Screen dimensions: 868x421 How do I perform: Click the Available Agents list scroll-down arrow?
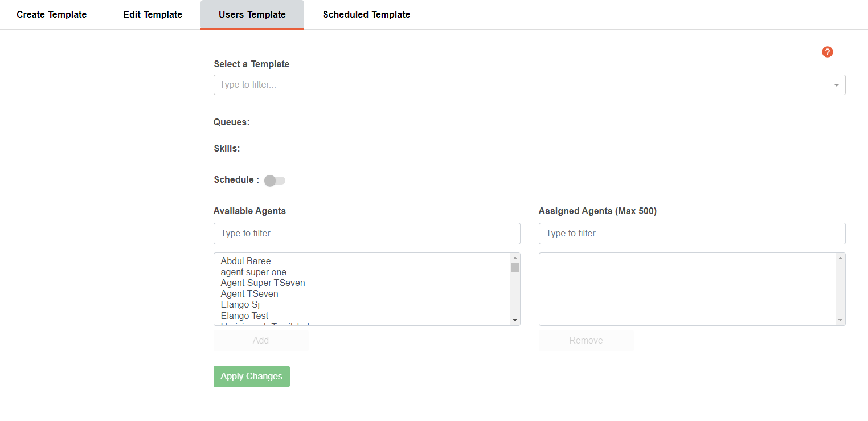(x=515, y=320)
